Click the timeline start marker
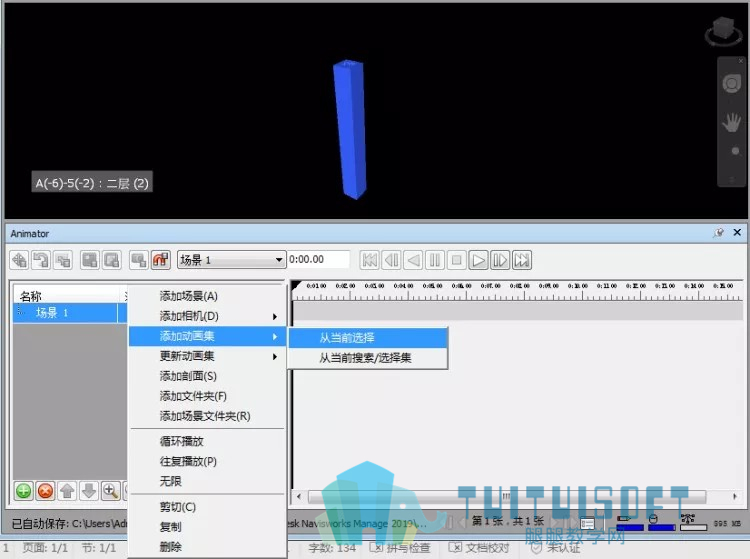The width and height of the screenshot is (750, 559). 296,285
